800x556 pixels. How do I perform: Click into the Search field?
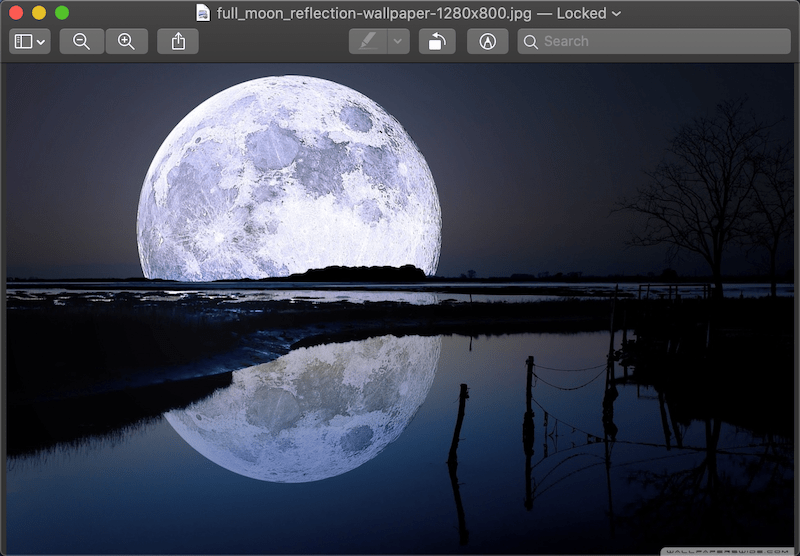[660, 41]
